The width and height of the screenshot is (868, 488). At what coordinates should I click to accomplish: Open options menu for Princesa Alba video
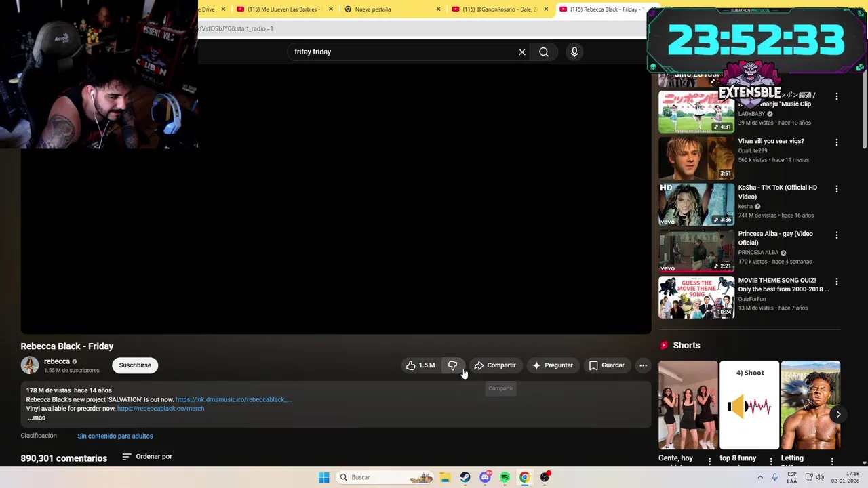(x=836, y=235)
